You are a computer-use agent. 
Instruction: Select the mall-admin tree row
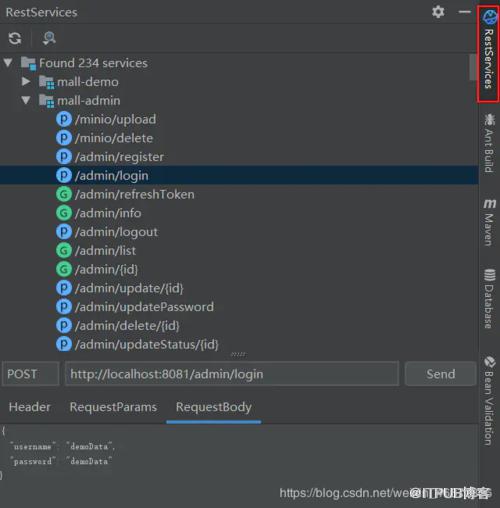pyautogui.click(x=239, y=100)
